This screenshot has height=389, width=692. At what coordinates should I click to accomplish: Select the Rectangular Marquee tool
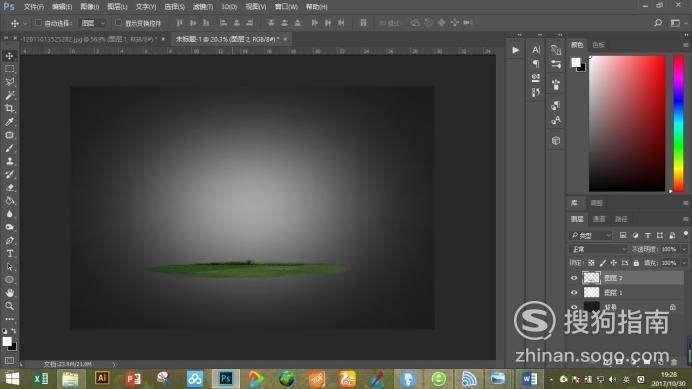click(9, 69)
